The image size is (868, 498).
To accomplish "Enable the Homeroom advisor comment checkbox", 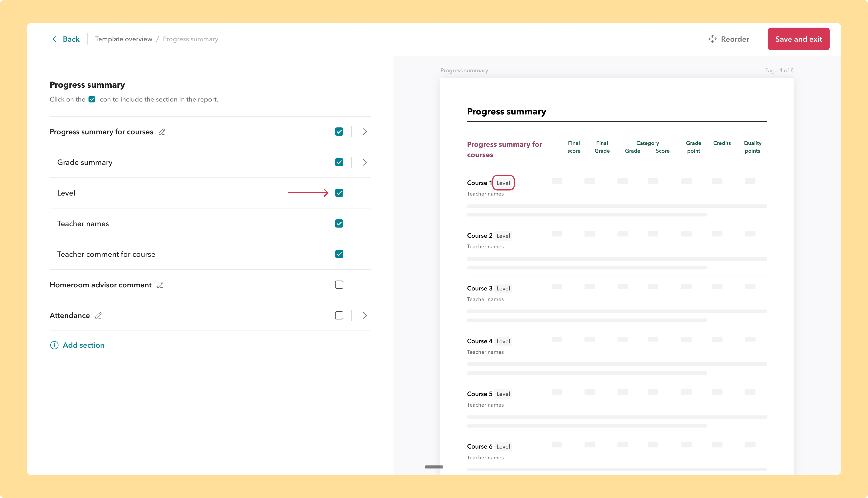I will pyautogui.click(x=339, y=285).
